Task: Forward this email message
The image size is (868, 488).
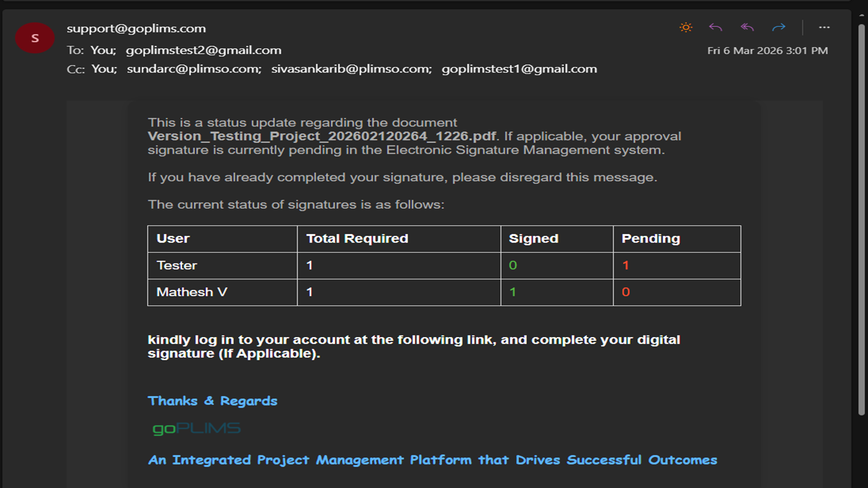Action: (x=778, y=27)
